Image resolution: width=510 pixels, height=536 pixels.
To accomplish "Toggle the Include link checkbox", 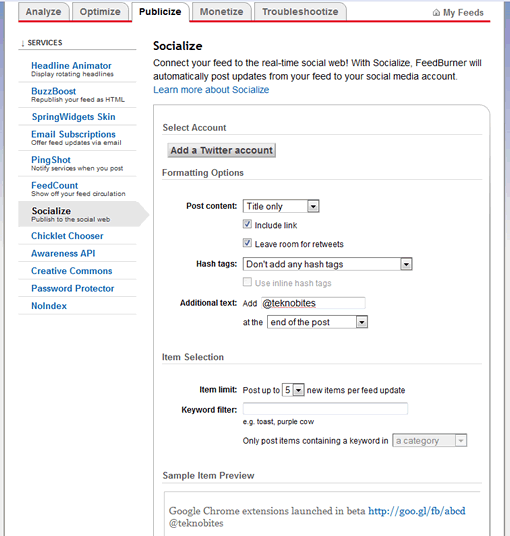I will pos(247,224).
